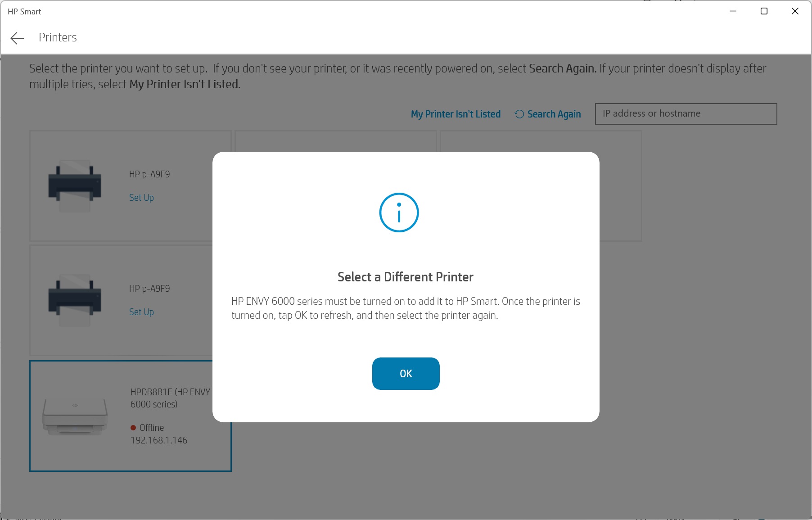The height and width of the screenshot is (520, 812).
Task: Click the Select a Different Printer dialog heading
Action: point(406,277)
